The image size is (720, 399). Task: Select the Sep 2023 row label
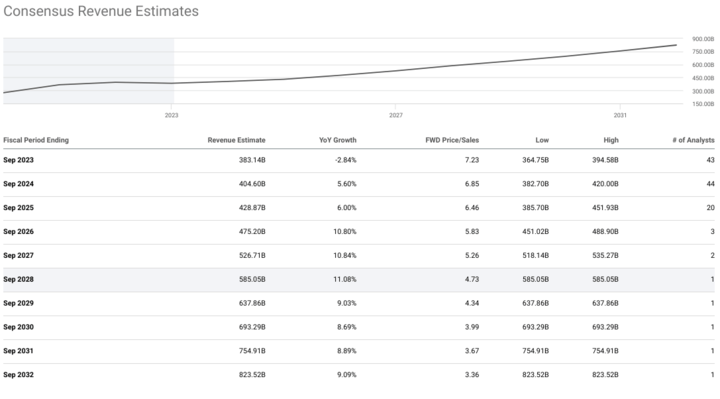click(x=18, y=160)
